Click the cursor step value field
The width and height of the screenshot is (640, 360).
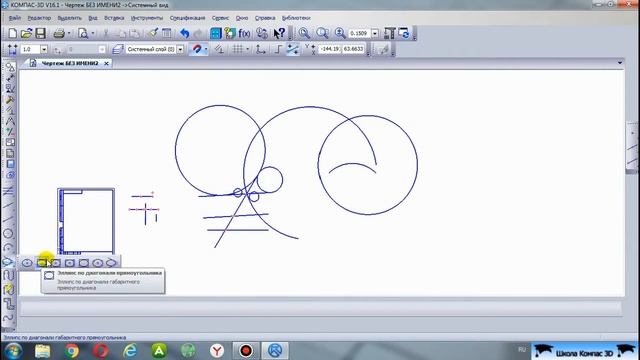point(30,49)
